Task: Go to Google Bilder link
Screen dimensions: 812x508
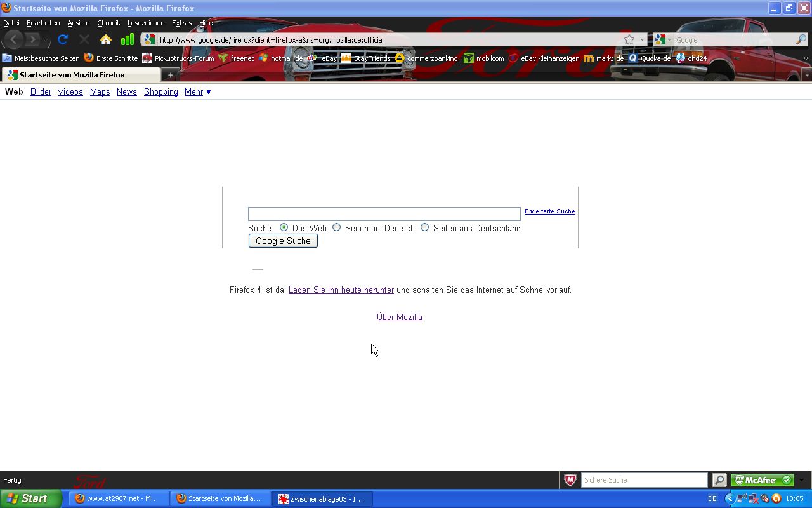Action: (x=41, y=91)
